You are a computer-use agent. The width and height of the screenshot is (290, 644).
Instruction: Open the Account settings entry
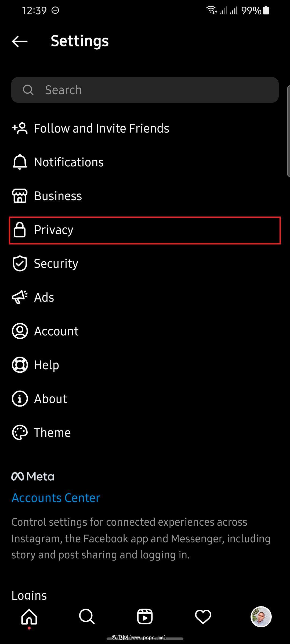click(56, 331)
